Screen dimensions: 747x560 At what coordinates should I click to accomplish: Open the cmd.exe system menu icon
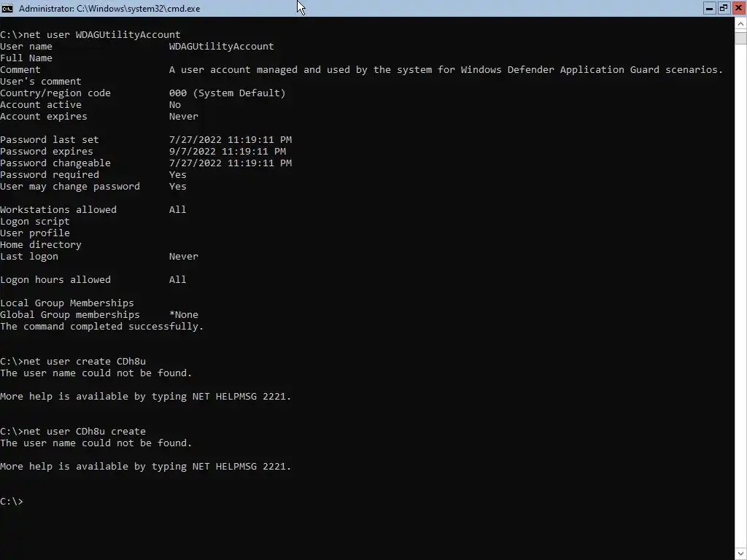click(7, 9)
